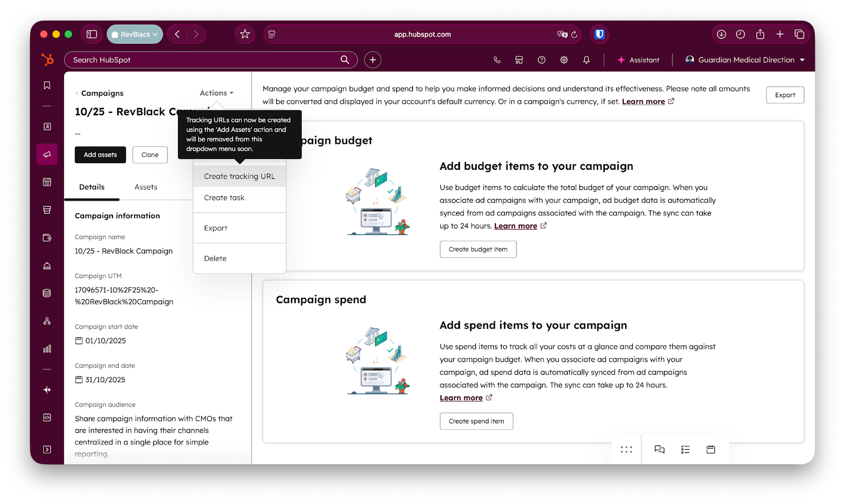Select Create task from the Actions menu
Image resolution: width=845 pixels, height=504 pixels.
[x=240, y=197]
